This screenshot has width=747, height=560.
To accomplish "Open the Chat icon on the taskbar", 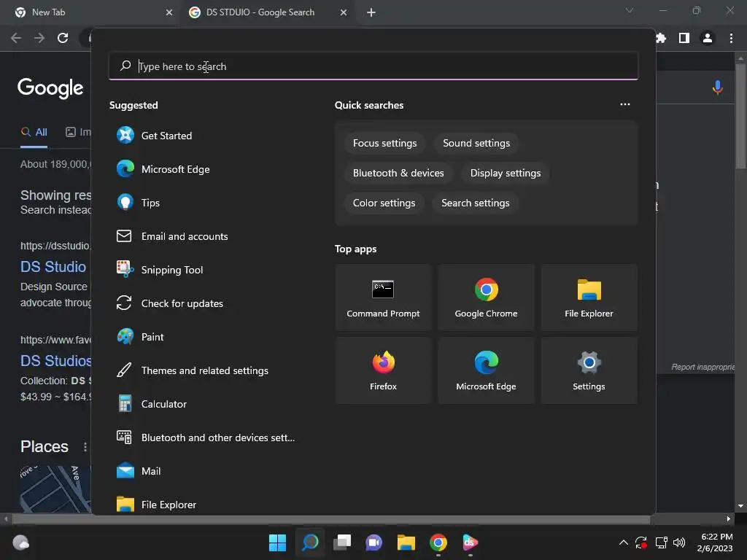I will pos(374,542).
